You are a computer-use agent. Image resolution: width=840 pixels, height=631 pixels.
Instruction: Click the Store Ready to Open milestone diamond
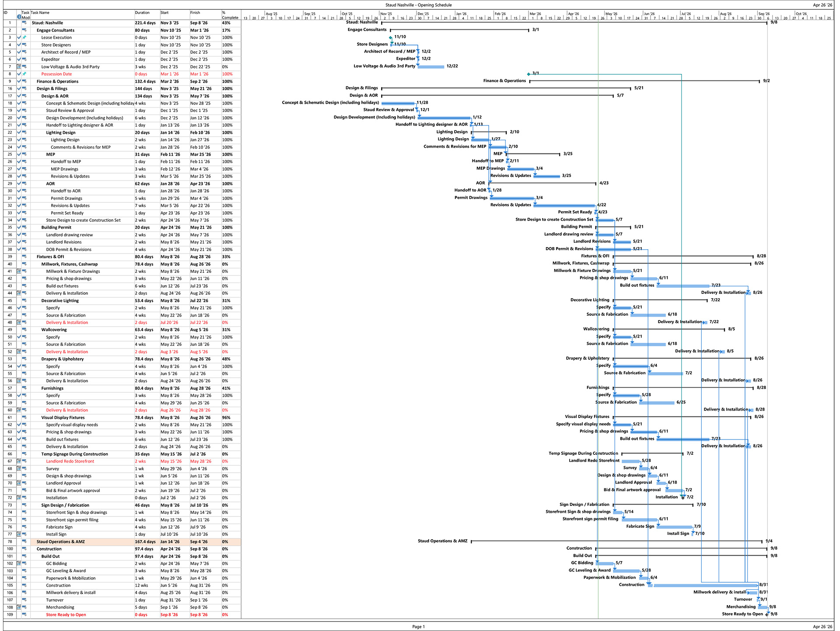[x=767, y=614]
